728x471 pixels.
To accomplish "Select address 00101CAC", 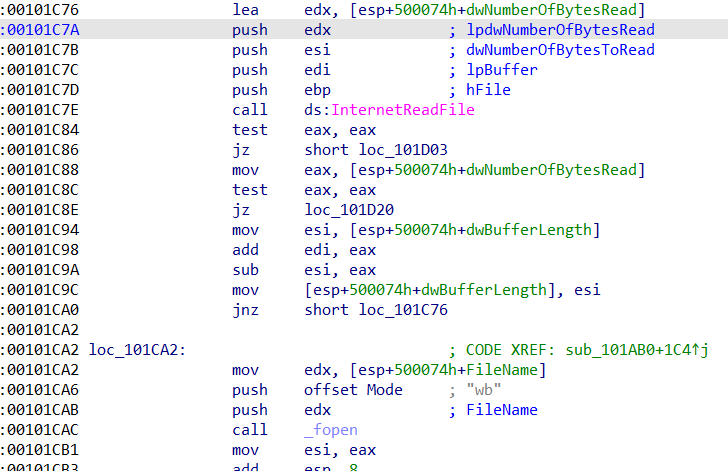I will pyautogui.click(x=43, y=430).
